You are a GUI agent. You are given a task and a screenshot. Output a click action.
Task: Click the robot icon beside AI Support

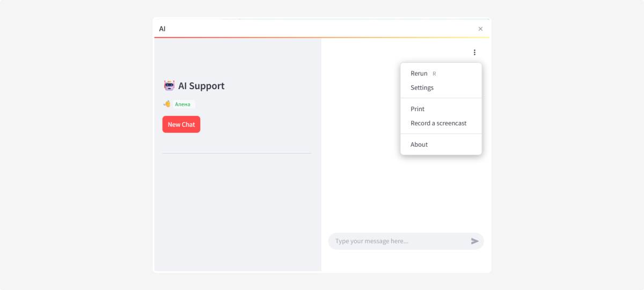click(169, 86)
